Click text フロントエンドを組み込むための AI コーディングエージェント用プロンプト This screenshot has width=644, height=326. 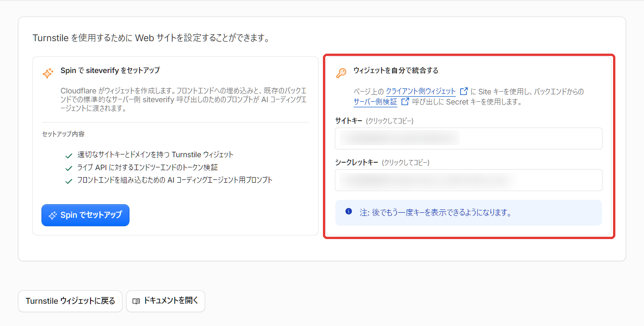pyautogui.click(x=175, y=180)
